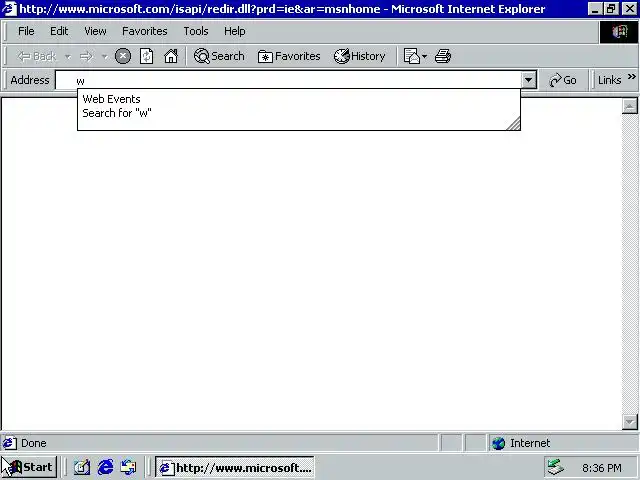Viewport: 640px width, 480px height.
Task: Open the File menu
Action: click(x=26, y=31)
